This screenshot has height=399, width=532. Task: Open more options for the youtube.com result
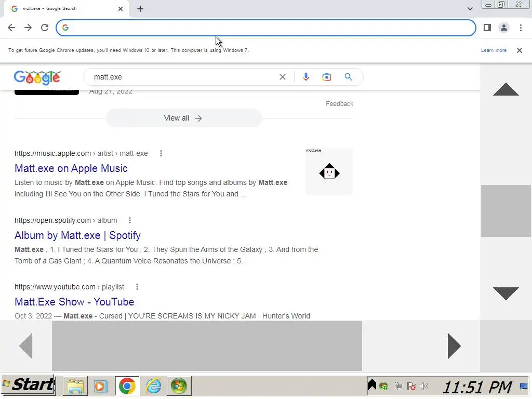(137, 287)
